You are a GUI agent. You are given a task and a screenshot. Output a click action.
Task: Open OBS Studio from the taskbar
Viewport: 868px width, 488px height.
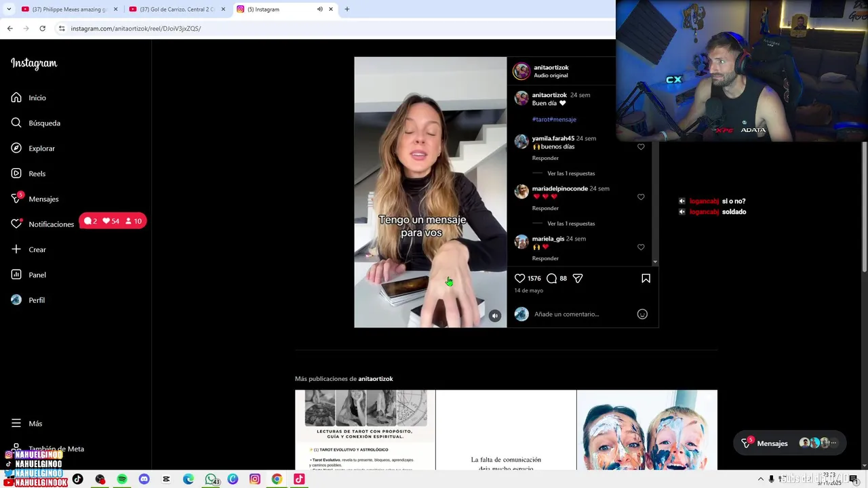click(100, 479)
